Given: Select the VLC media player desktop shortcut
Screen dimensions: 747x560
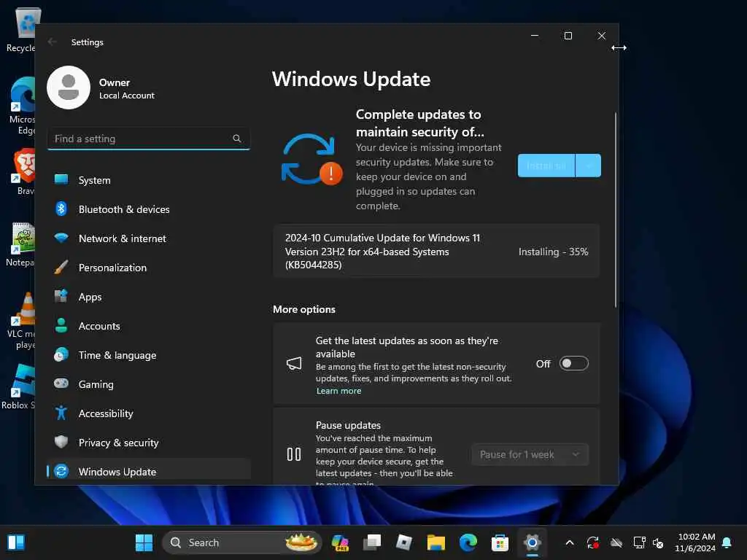Looking at the screenshot, I should click(x=21, y=321).
